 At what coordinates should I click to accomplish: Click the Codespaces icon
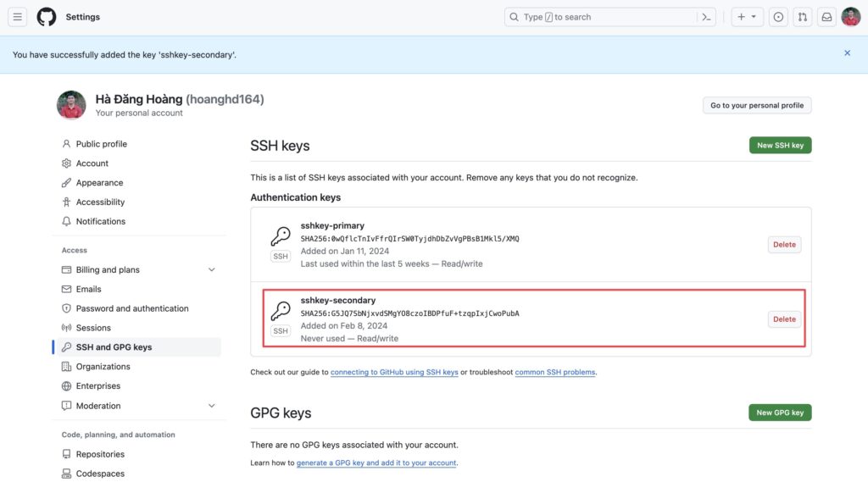point(66,474)
